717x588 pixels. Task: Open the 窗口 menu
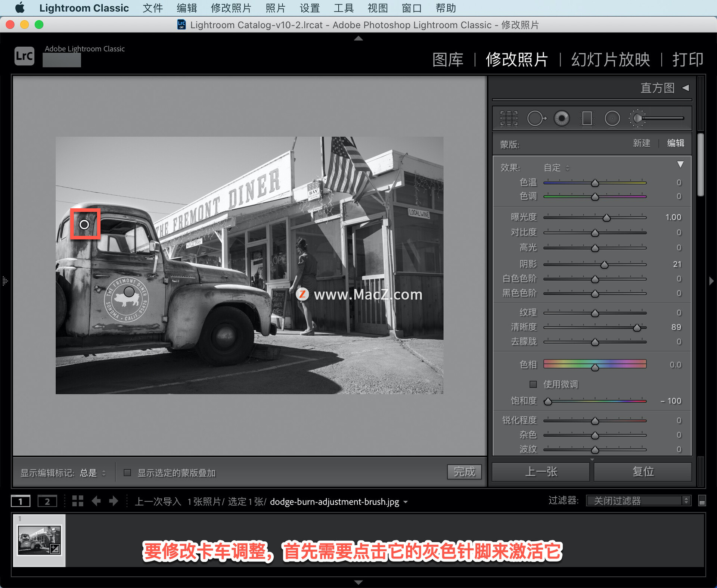coord(412,8)
